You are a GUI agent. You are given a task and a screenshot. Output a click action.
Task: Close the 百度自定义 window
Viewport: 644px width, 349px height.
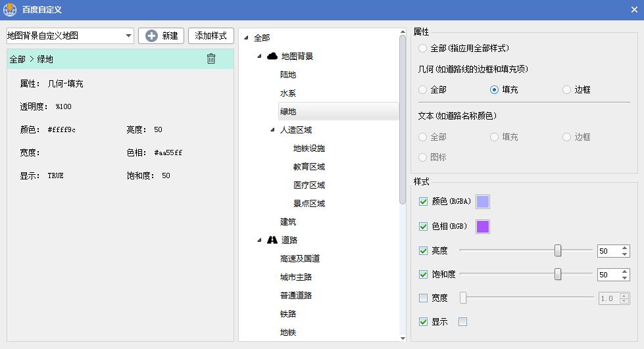point(634,9)
